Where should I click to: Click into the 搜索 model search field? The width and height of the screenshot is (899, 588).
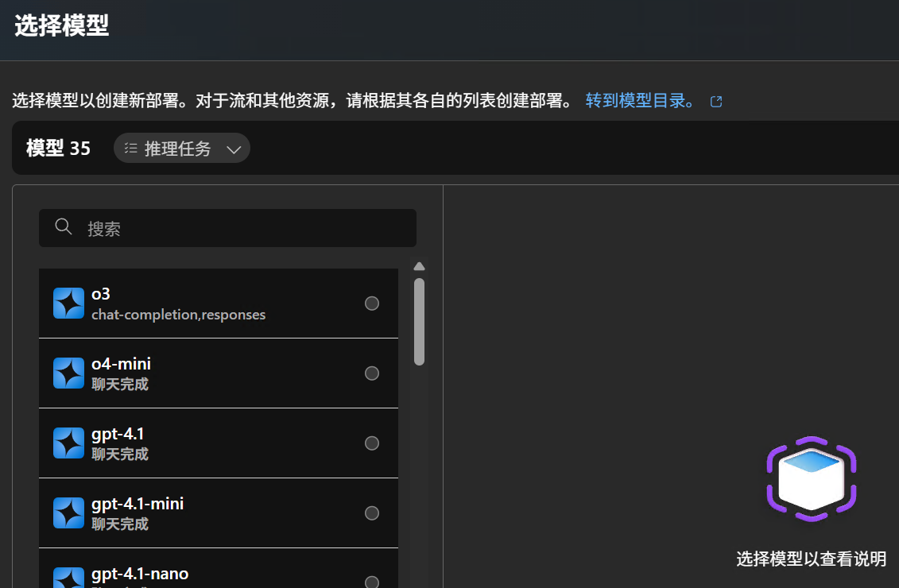point(227,228)
